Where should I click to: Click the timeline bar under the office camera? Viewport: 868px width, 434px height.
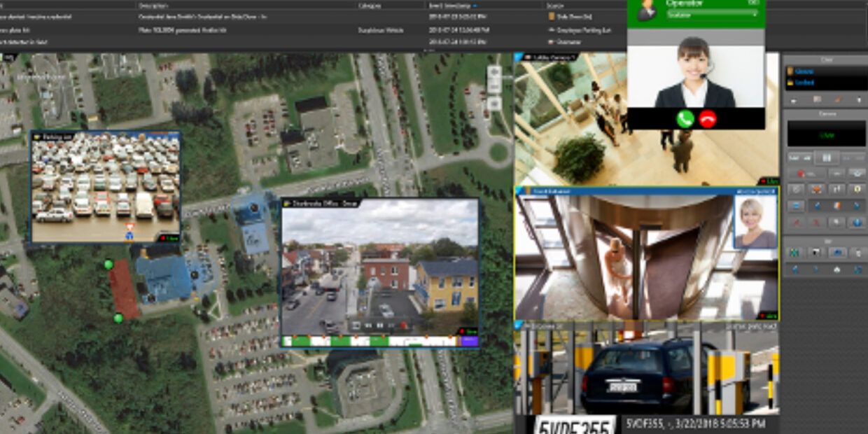pos(378,342)
